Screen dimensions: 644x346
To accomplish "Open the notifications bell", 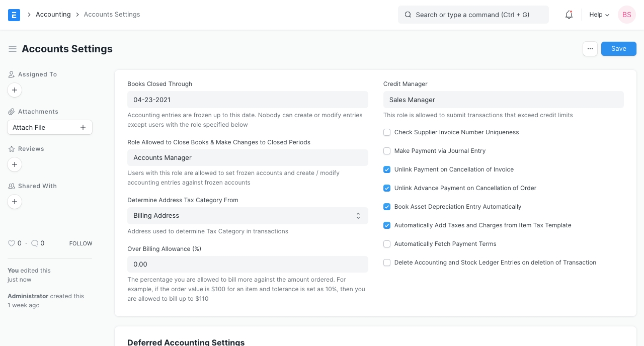I will click(x=569, y=15).
